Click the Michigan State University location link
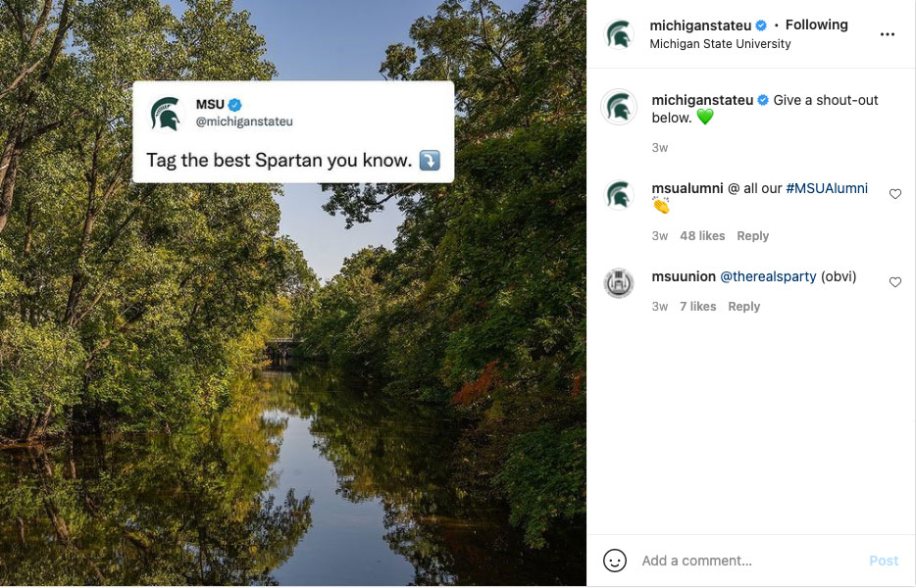This screenshot has height=588, width=916. 720,44
